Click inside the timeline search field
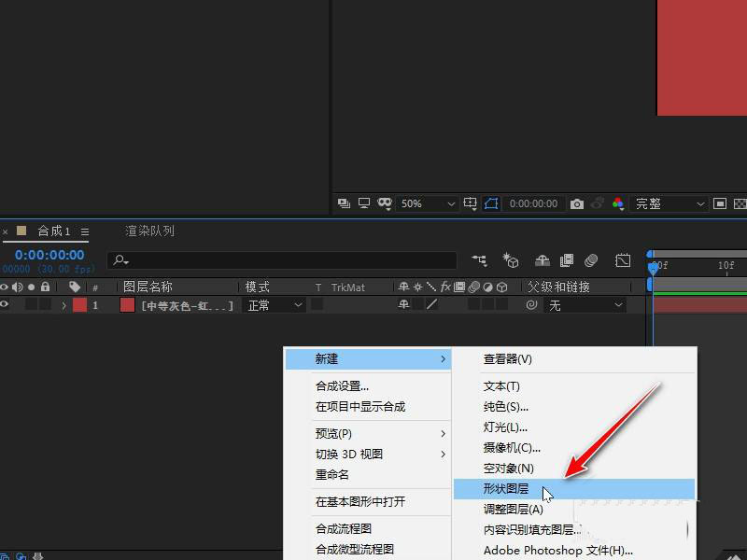747x560 pixels. click(280, 260)
